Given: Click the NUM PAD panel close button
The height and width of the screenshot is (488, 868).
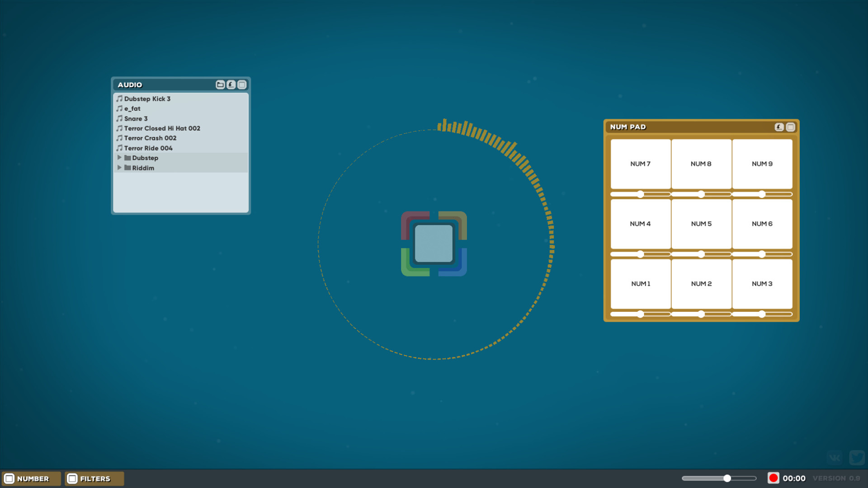Looking at the screenshot, I should point(791,127).
